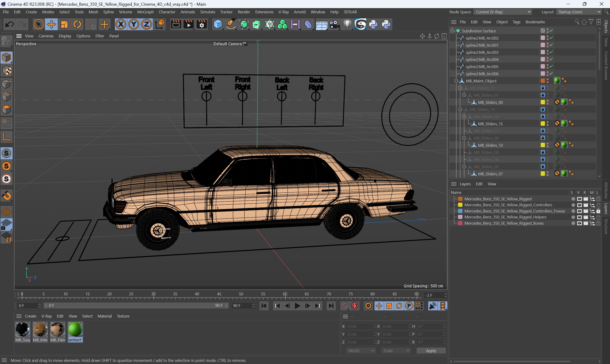Open the viewport Cameras menu
Viewport: 610px width, 364px height.
coord(46,36)
